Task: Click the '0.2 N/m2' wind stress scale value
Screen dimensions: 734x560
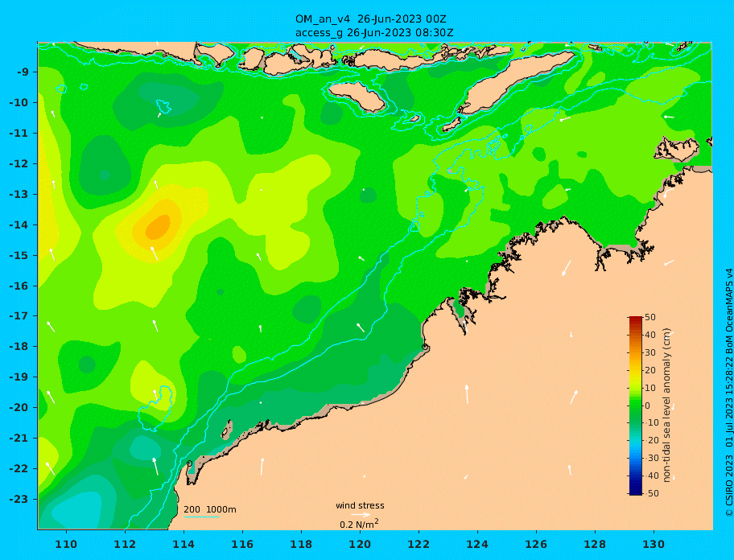Action: [x=359, y=524]
